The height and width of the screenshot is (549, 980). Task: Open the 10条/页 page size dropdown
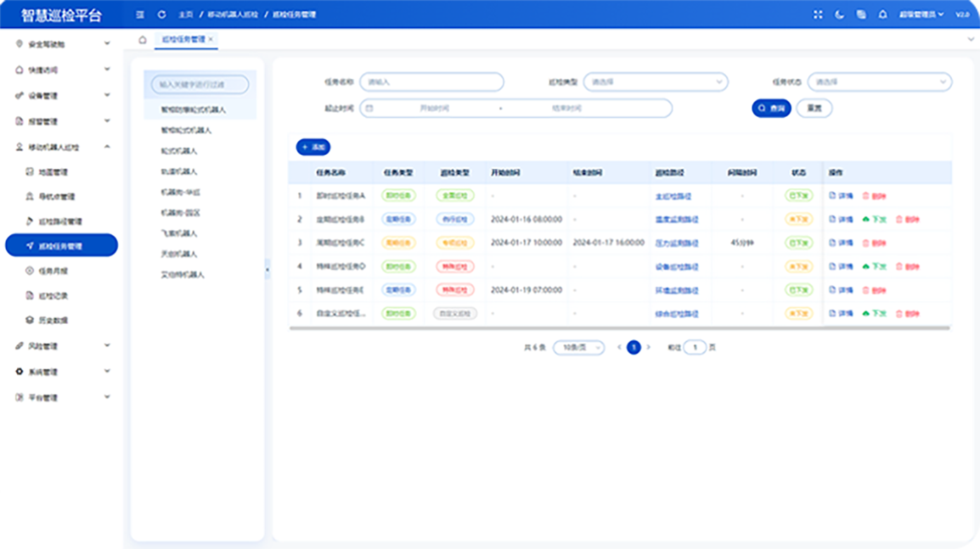(578, 348)
